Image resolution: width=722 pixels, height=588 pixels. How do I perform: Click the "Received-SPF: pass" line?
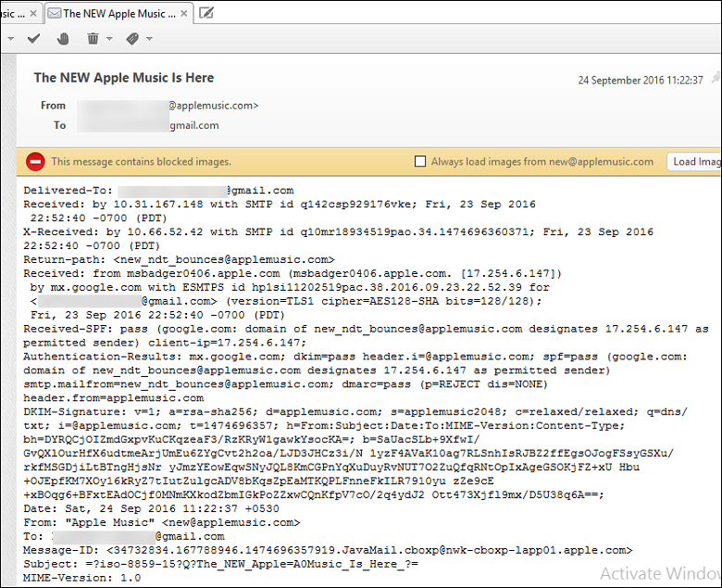[366, 329]
